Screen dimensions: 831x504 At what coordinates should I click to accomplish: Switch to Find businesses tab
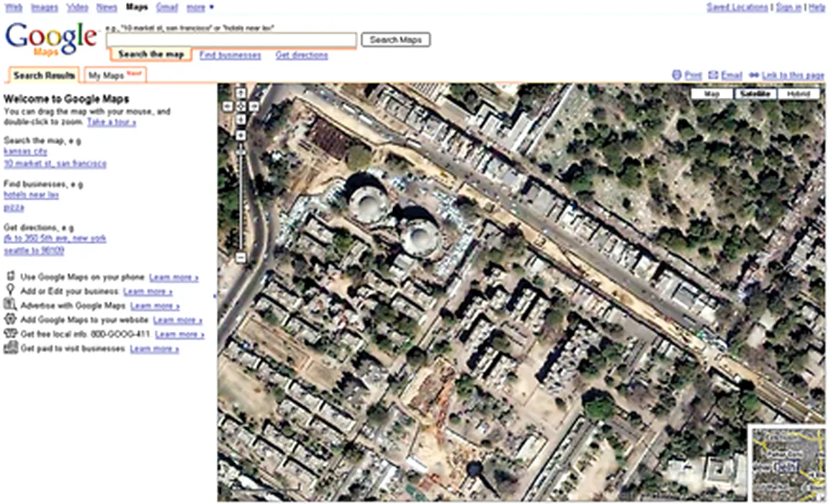pyautogui.click(x=230, y=55)
